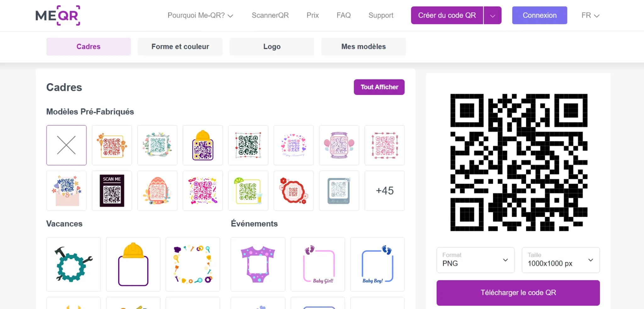Screen dimensions: 644x309
Task: Choose the pink dashed-border QR template
Action: pos(385,145)
